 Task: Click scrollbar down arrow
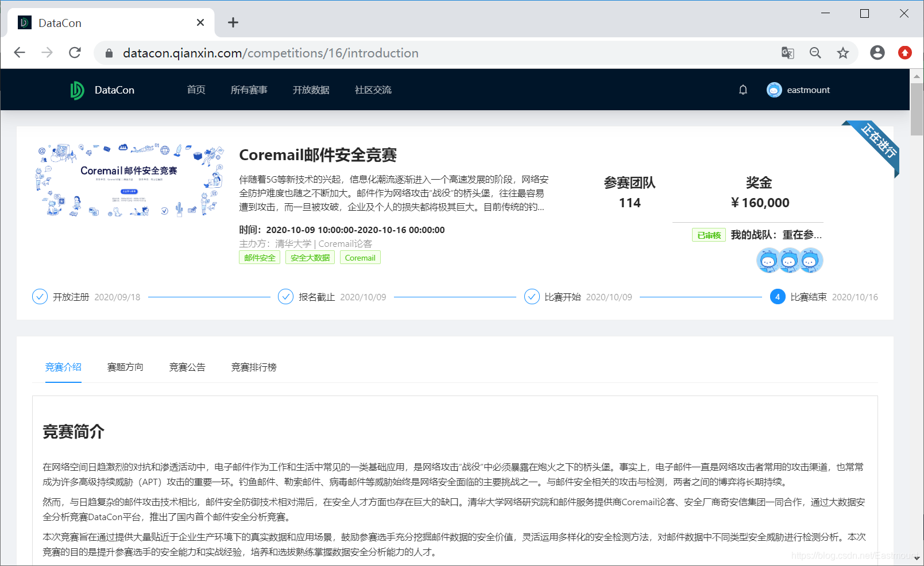pos(917,558)
